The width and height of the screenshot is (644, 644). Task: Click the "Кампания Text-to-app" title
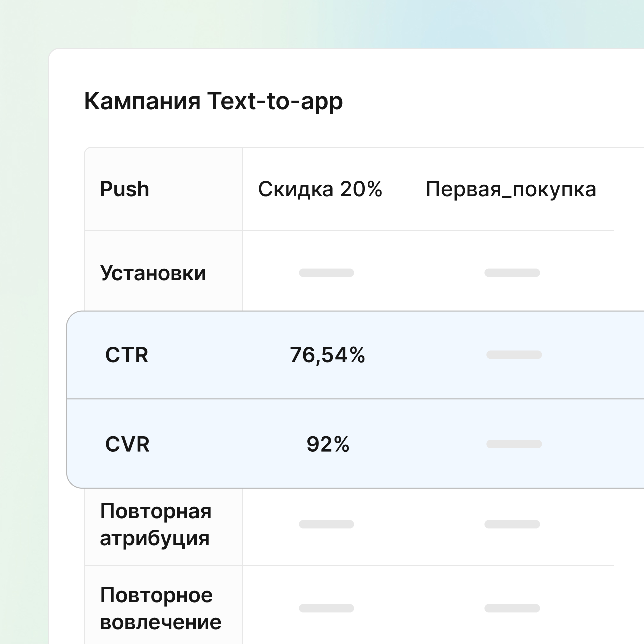214,101
